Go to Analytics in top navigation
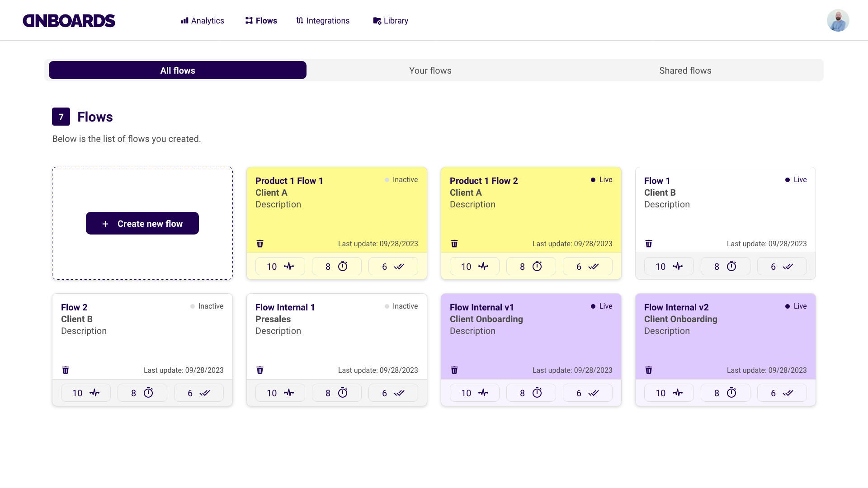Screen dimensions: 868x488 click(203, 21)
